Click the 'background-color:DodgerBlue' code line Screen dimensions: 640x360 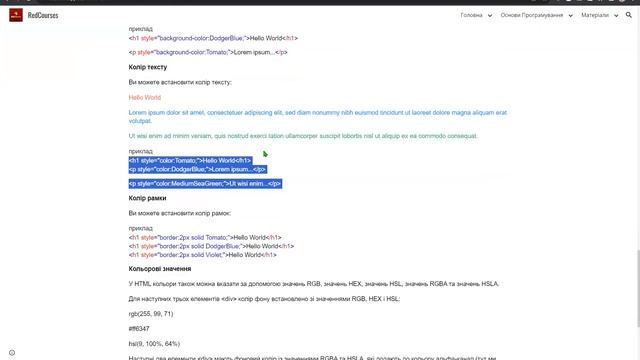[213, 38]
